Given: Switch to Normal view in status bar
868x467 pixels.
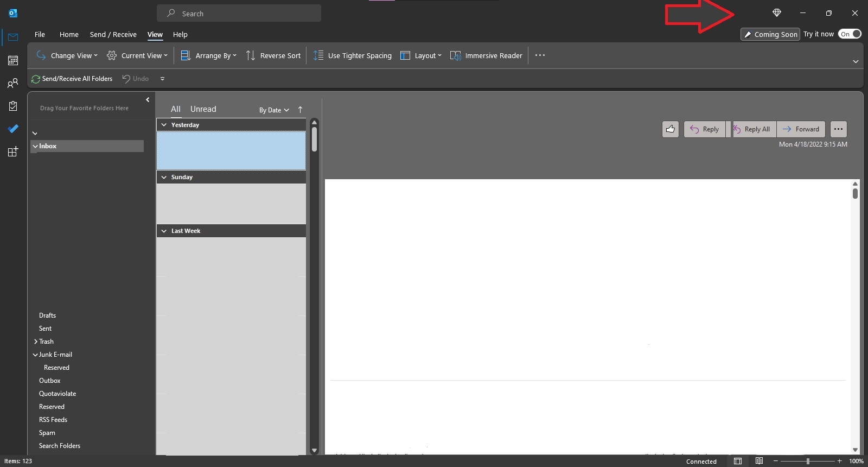Looking at the screenshot, I should pyautogui.click(x=738, y=461).
